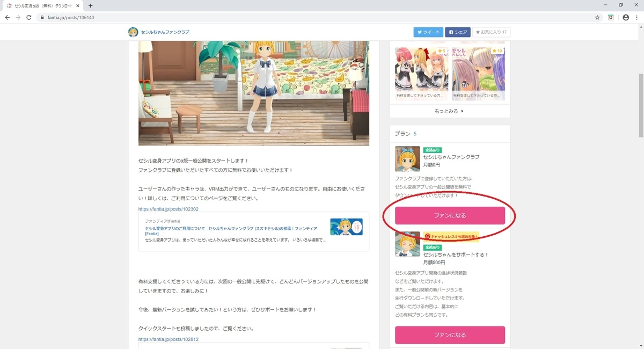Click the キャッシュレス5%還元対象 badge
Screen dimensions: 644x349
(451, 236)
